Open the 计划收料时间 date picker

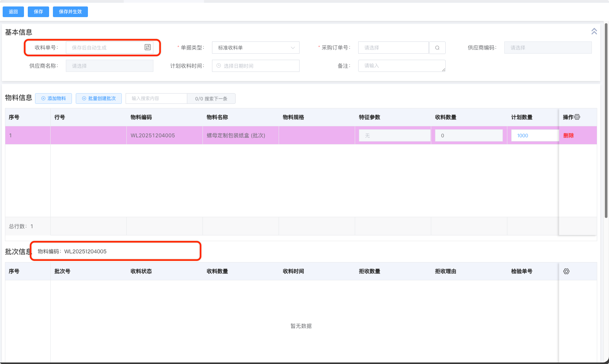click(255, 66)
